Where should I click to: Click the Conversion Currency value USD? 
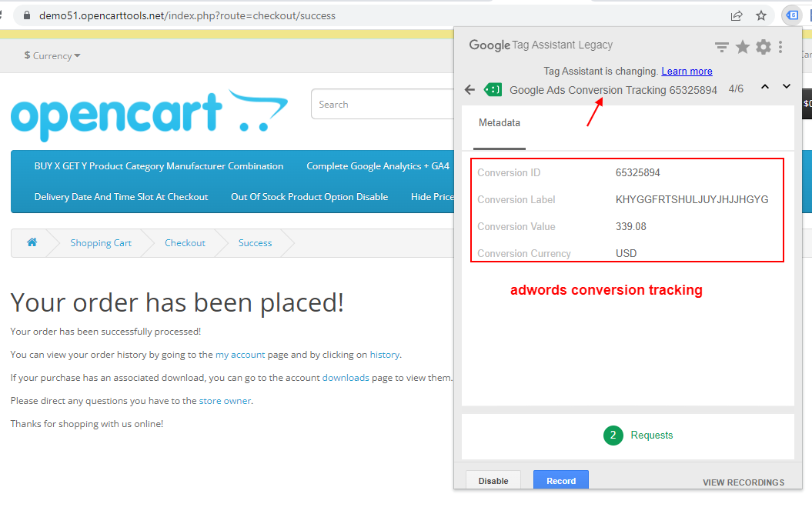pyautogui.click(x=626, y=254)
